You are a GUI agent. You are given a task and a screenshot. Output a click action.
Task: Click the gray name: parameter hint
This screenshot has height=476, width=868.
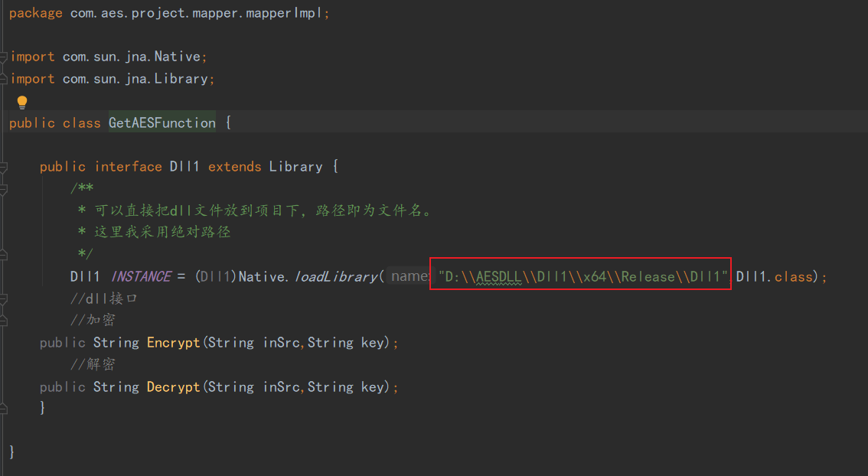pyautogui.click(x=410, y=275)
